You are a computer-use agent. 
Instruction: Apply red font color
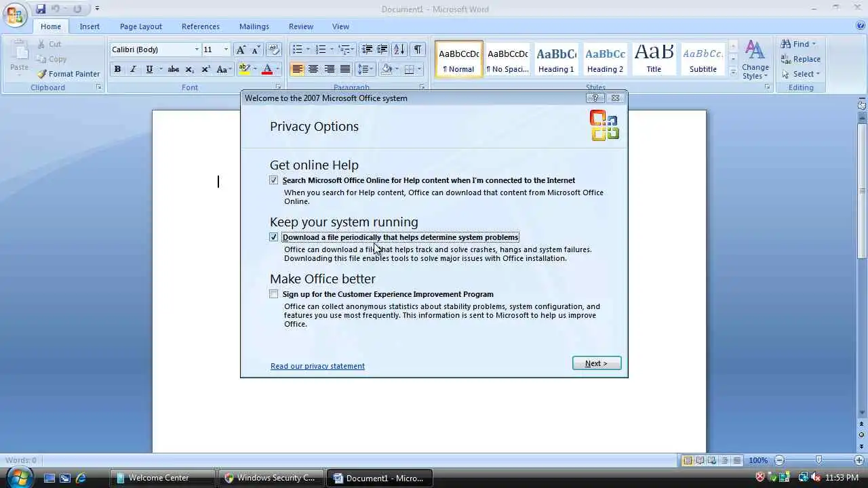tap(267, 69)
